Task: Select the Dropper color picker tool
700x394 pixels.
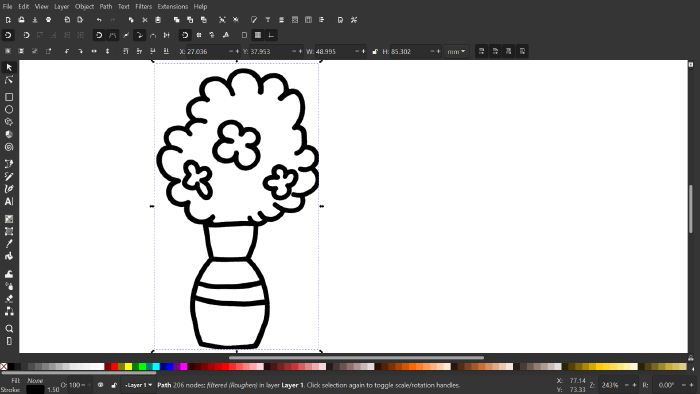Action: click(9, 244)
